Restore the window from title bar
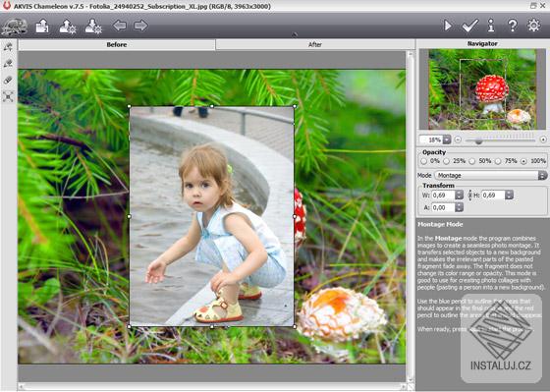This screenshot has width=550, height=392. click(x=533, y=5)
